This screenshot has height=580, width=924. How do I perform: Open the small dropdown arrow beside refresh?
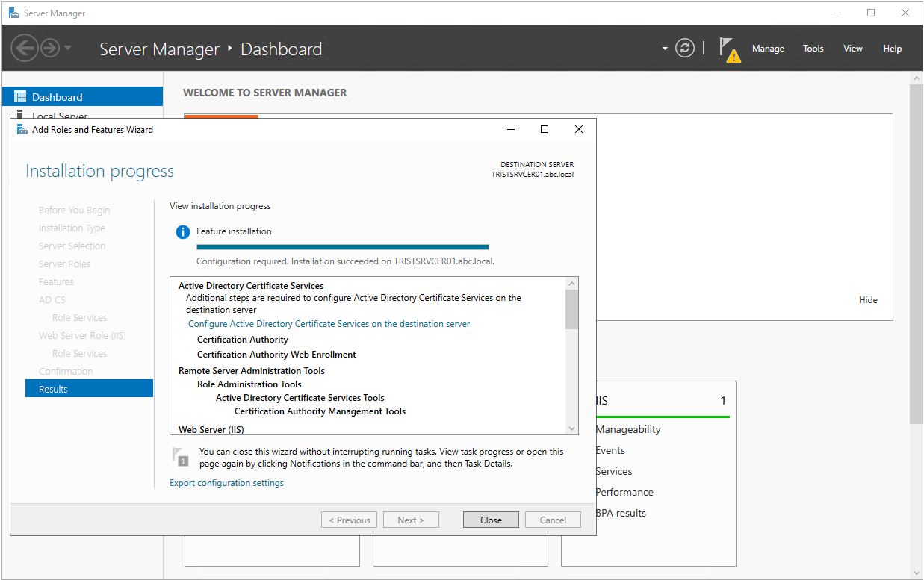point(665,49)
